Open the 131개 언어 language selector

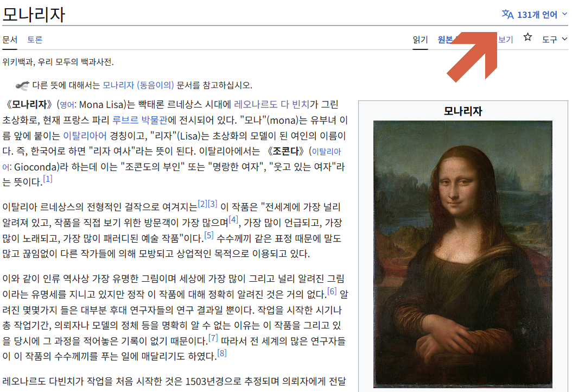tap(535, 15)
